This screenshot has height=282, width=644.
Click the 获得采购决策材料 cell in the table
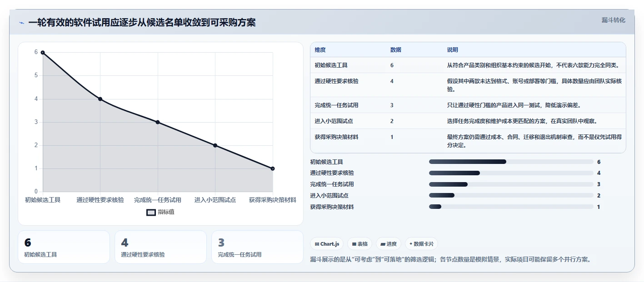tap(336, 137)
